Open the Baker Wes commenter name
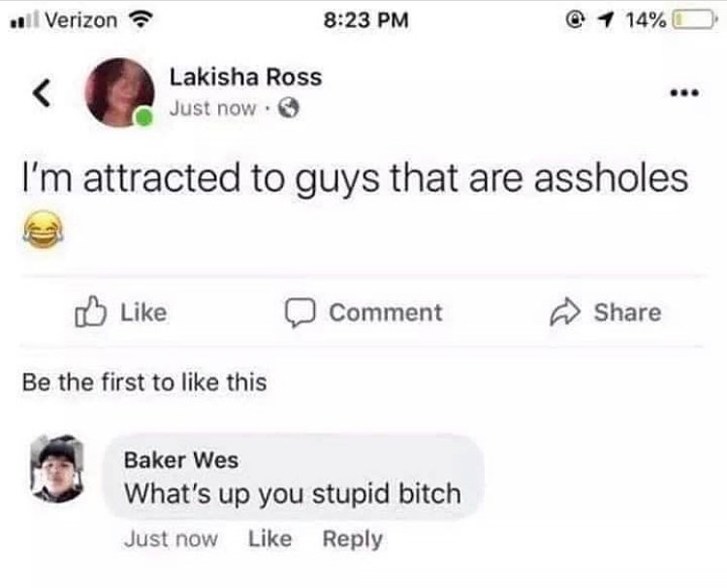Viewport: 727px width, 588px height. point(181,460)
